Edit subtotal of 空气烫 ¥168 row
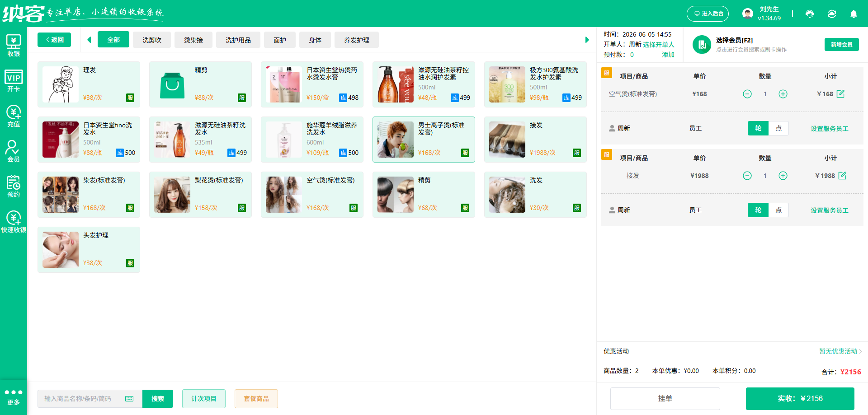 pyautogui.click(x=840, y=94)
